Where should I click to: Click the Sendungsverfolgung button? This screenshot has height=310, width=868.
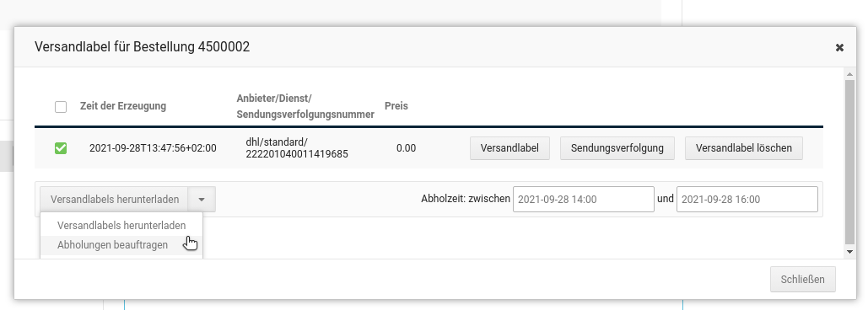click(x=617, y=148)
